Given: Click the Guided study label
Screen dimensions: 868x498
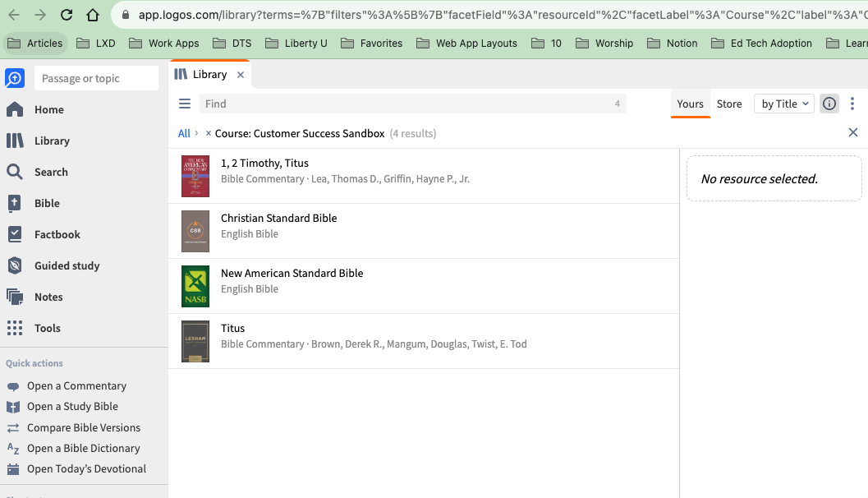Looking at the screenshot, I should [x=67, y=266].
